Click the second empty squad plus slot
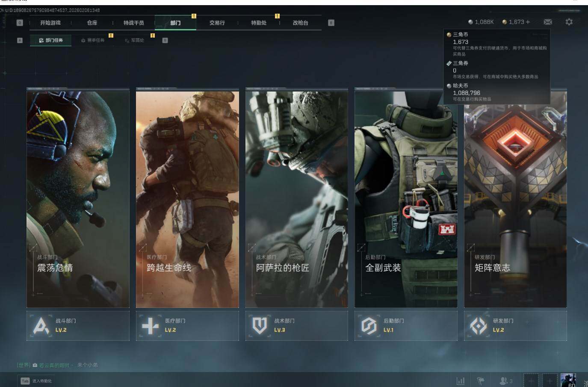Image resolution: width=588 pixels, height=387 pixels. point(550,381)
